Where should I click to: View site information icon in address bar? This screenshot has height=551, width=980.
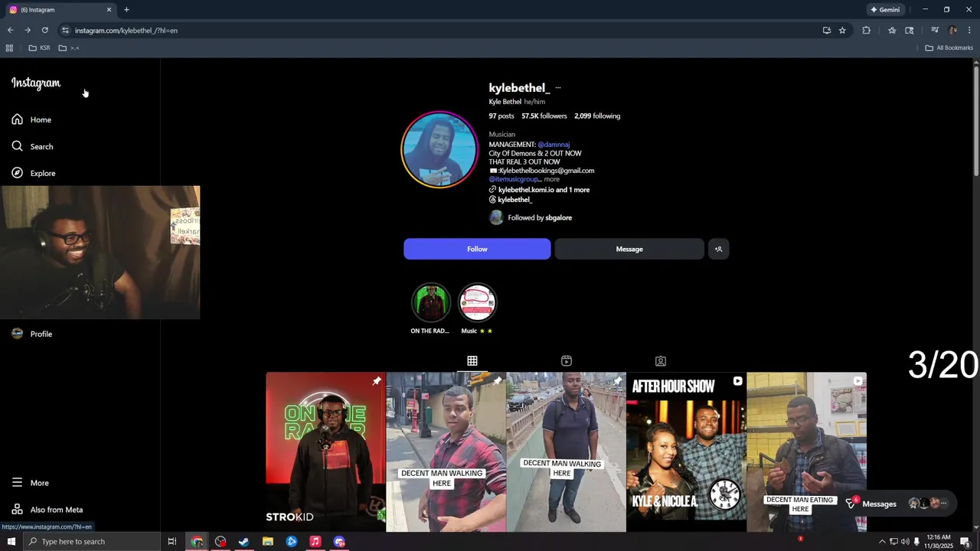pyautogui.click(x=65, y=31)
